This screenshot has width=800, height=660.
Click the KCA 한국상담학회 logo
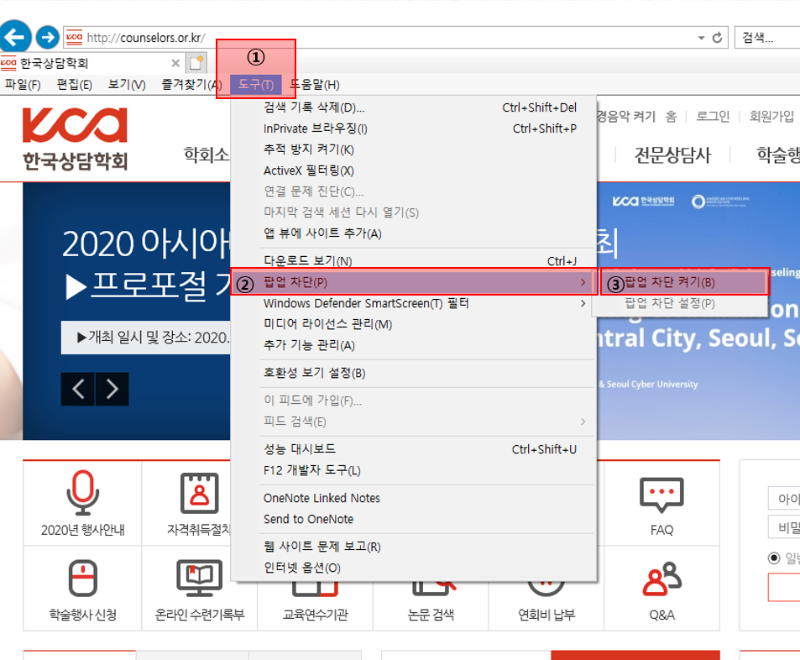click(75, 138)
